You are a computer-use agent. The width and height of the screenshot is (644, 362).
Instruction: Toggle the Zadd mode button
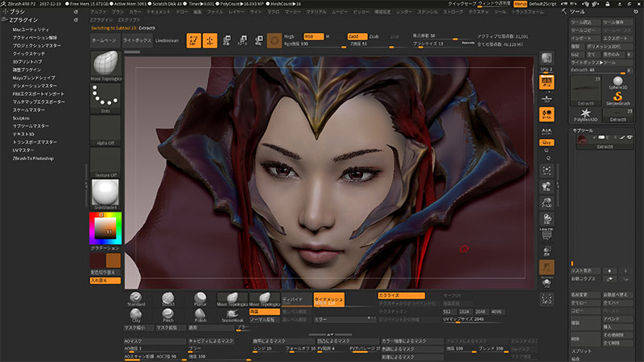pyautogui.click(x=356, y=36)
